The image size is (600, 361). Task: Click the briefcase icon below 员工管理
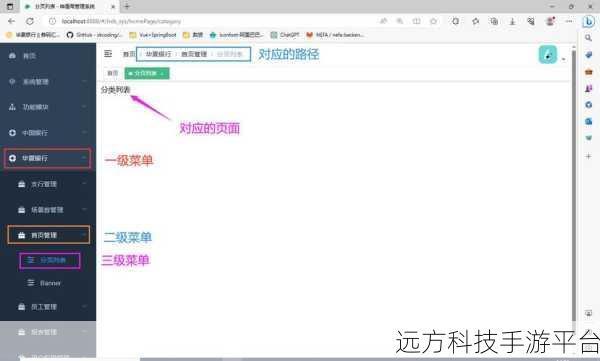tap(21, 332)
